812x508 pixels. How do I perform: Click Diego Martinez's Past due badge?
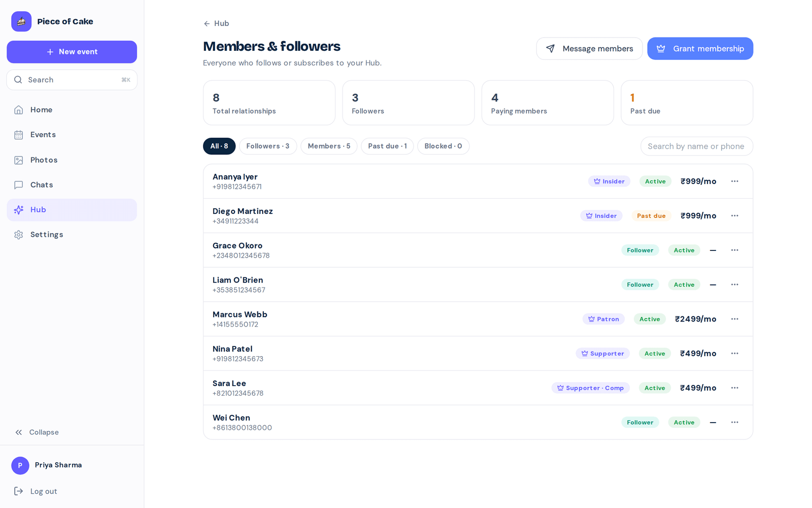point(651,216)
